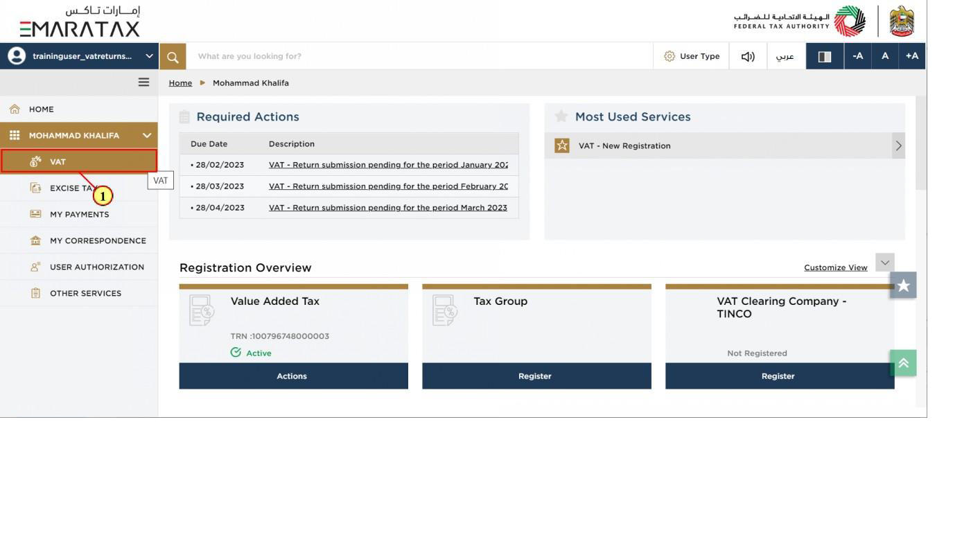Click the star icon beside VAT - New Registration
Screen dimensions: 980x555
562,146
